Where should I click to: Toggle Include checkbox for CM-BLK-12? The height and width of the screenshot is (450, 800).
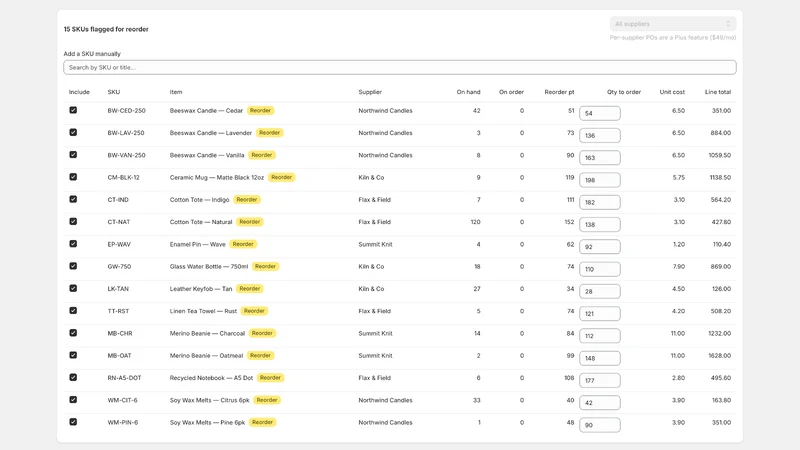coord(73,177)
